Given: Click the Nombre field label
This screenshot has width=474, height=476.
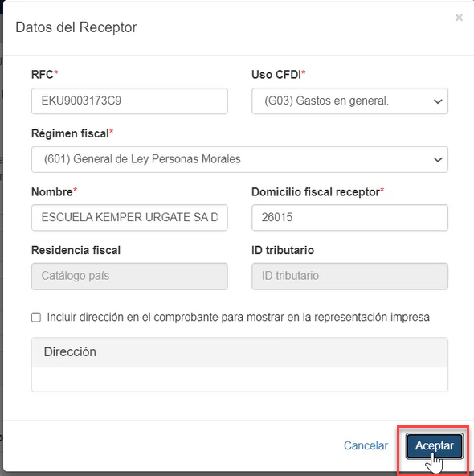Looking at the screenshot, I should [54, 192].
